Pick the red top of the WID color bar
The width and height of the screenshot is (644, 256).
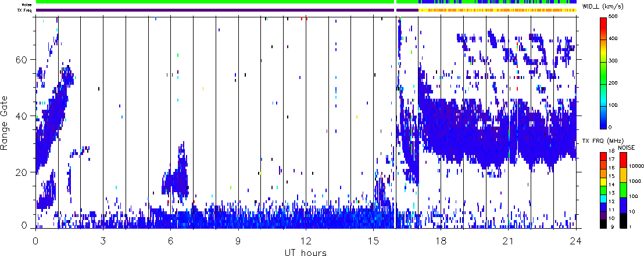604,28
